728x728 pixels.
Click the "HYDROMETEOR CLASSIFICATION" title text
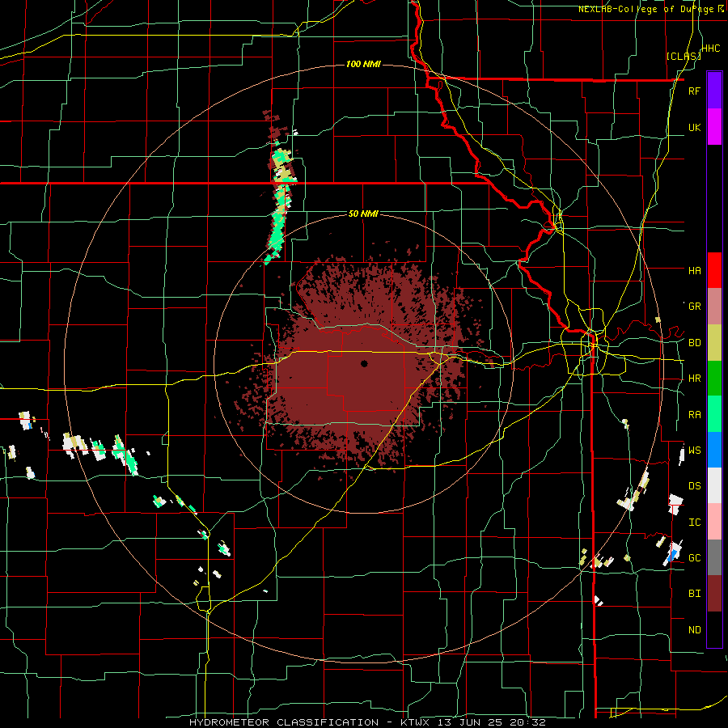pos(284,722)
